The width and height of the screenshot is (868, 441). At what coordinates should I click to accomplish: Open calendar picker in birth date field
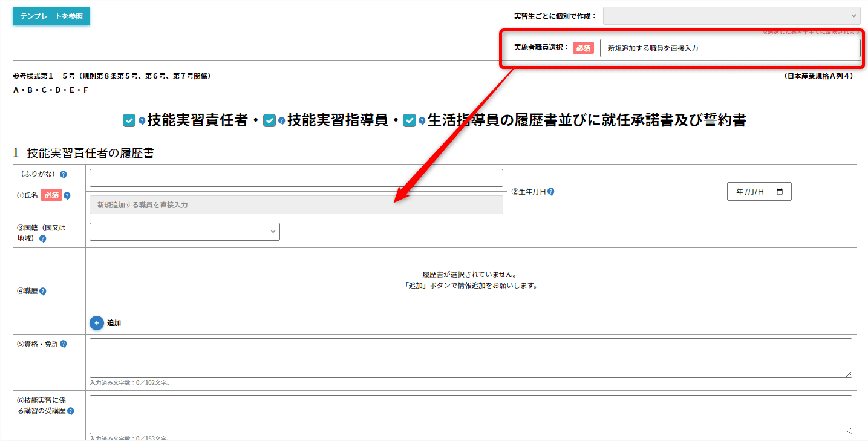pos(779,192)
